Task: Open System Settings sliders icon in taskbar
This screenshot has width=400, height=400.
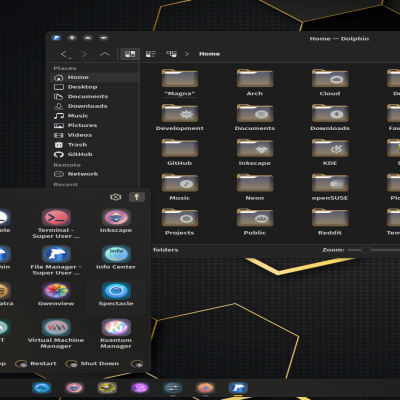Action: tap(172, 388)
